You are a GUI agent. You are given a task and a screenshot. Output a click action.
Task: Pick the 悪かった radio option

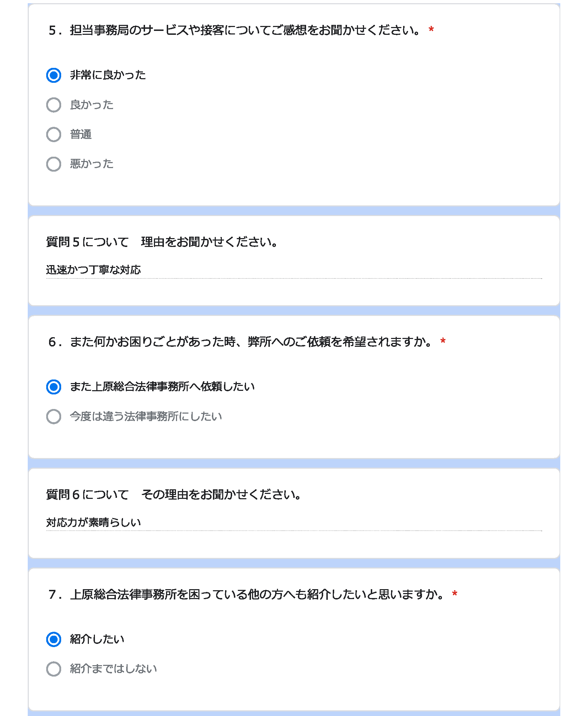[x=54, y=164]
